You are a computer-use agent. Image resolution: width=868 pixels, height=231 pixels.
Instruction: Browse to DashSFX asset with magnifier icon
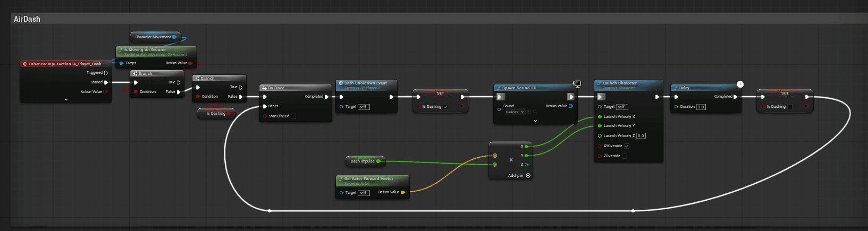click(535, 112)
